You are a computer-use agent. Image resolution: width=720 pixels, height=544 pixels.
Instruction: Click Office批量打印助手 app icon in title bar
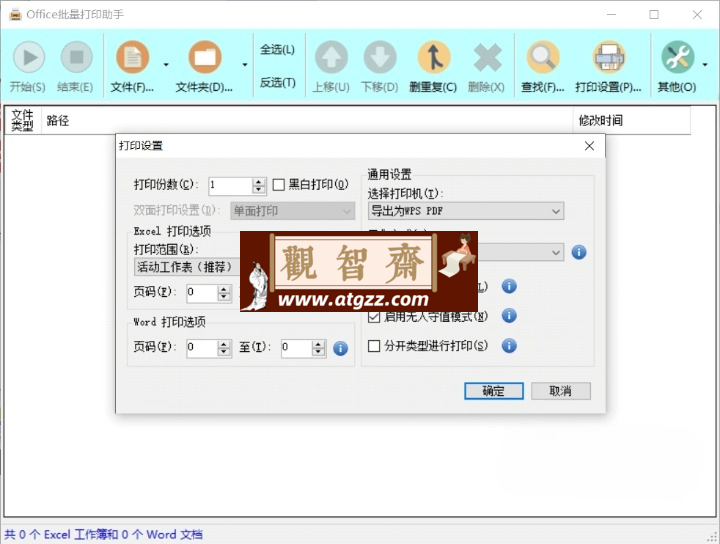tap(15, 15)
